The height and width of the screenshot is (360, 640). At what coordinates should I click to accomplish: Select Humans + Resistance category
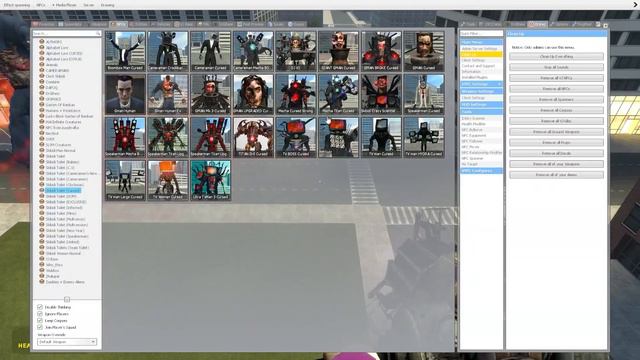(63, 111)
